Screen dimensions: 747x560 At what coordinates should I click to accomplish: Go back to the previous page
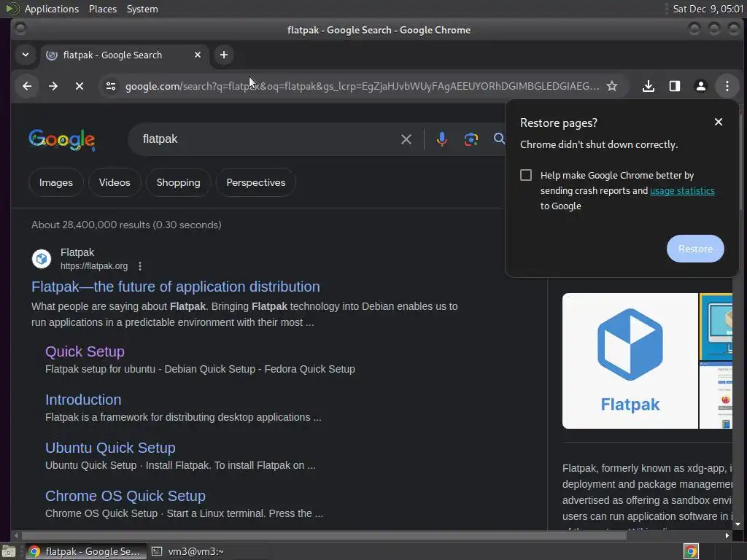(27, 86)
